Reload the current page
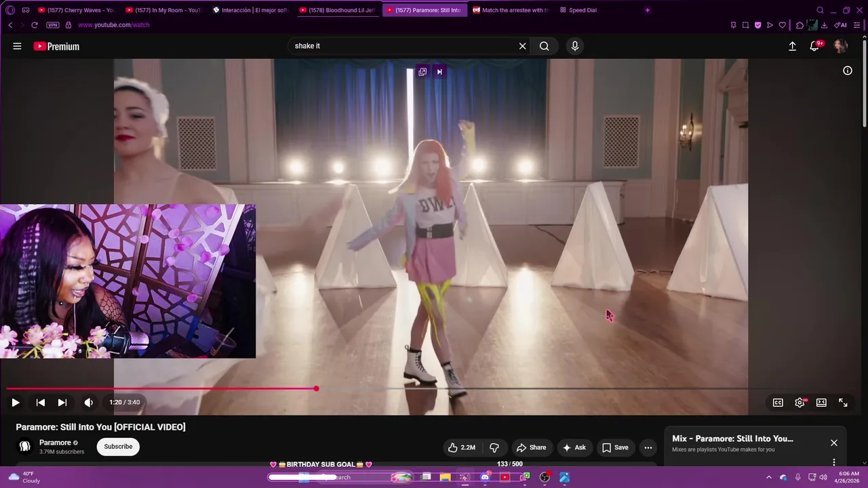Image resolution: width=868 pixels, height=488 pixels. click(34, 25)
